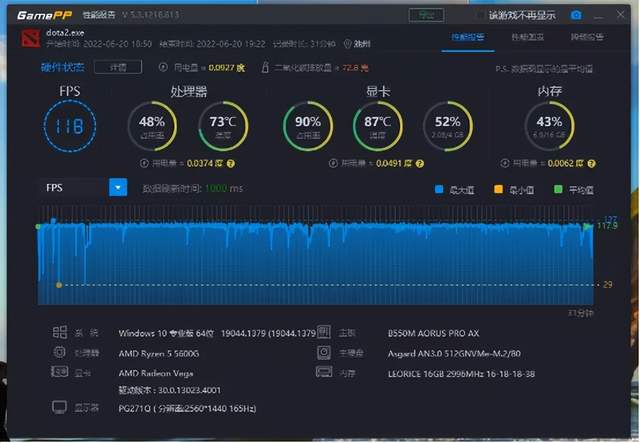Click the help question mark beside 0.0374 度

point(231,164)
